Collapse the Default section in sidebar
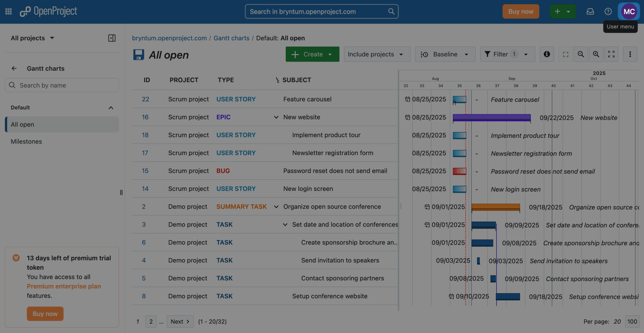 click(111, 108)
